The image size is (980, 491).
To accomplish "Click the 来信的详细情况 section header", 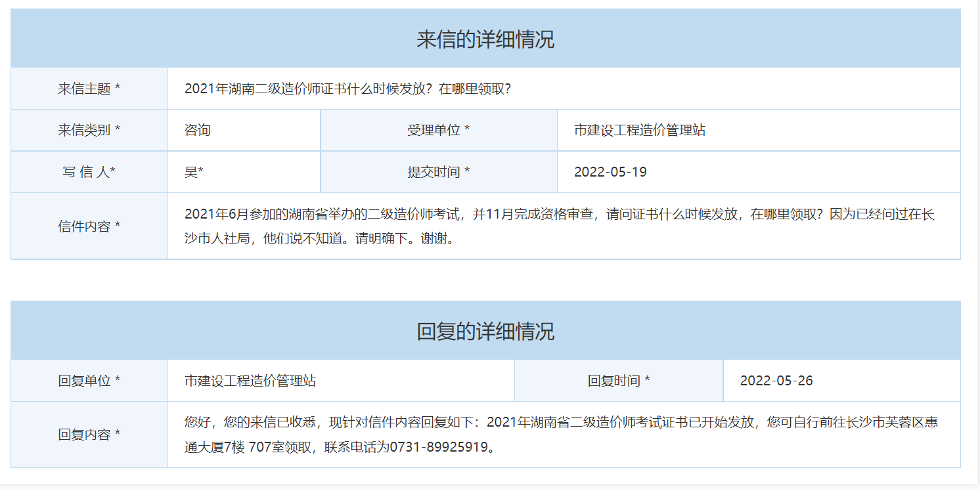I will (485, 39).
